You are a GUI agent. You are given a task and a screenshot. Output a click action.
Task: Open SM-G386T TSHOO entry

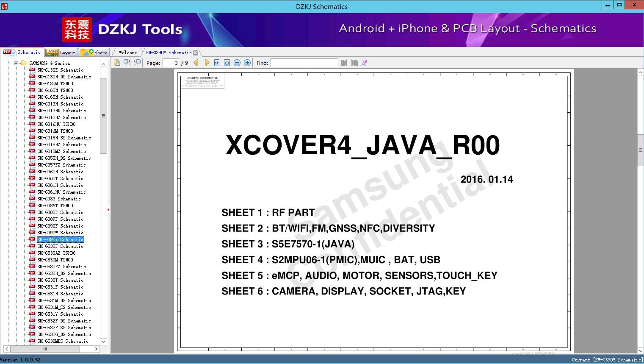click(x=55, y=206)
